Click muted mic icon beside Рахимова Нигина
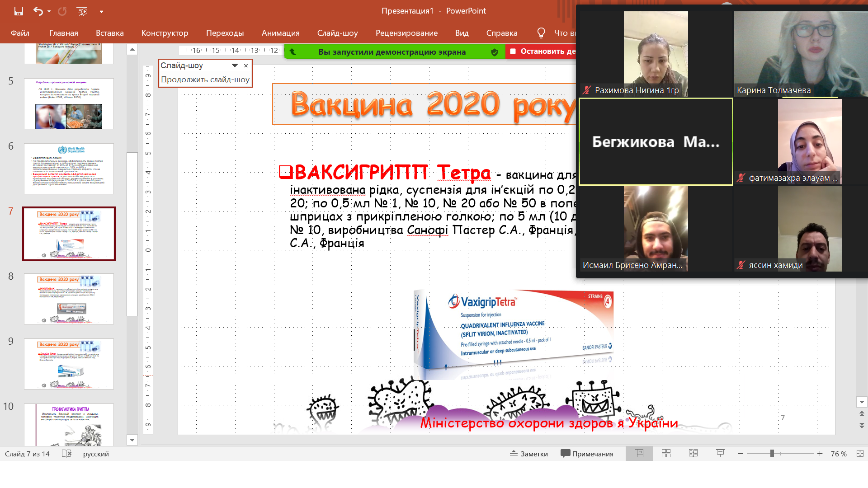Viewport: 868px width, 488px height. pos(587,90)
